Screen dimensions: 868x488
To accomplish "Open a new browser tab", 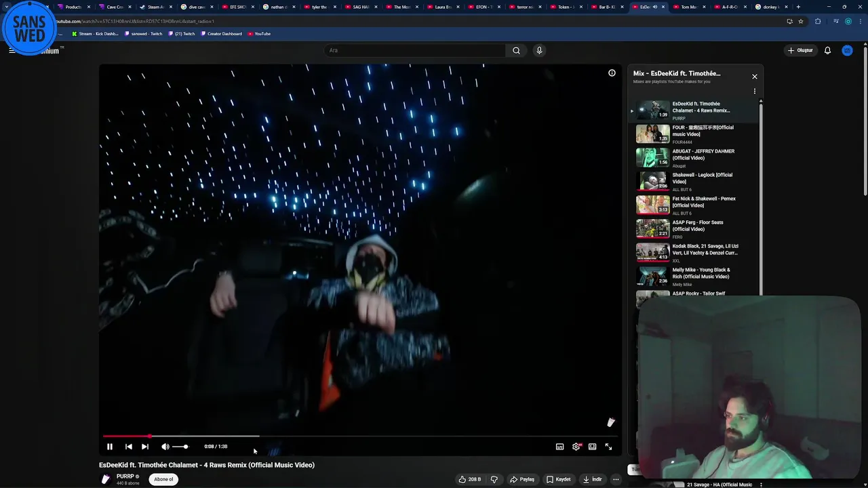I will [x=798, y=7].
